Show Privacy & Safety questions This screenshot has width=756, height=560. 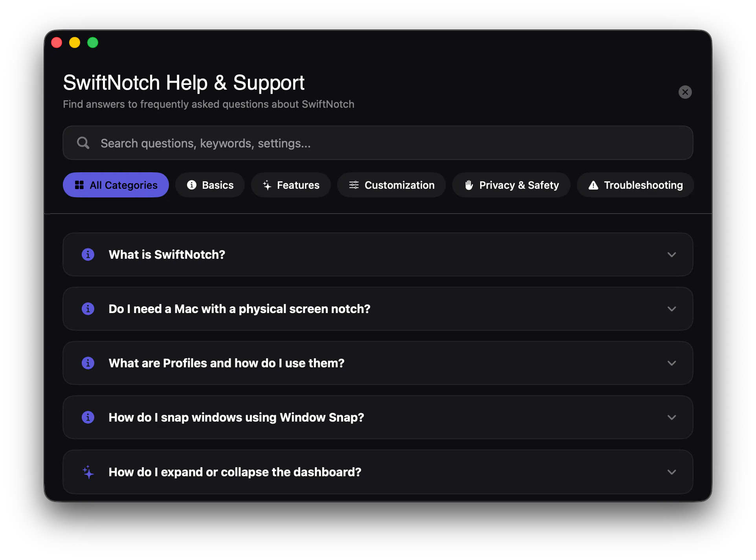[511, 185]
